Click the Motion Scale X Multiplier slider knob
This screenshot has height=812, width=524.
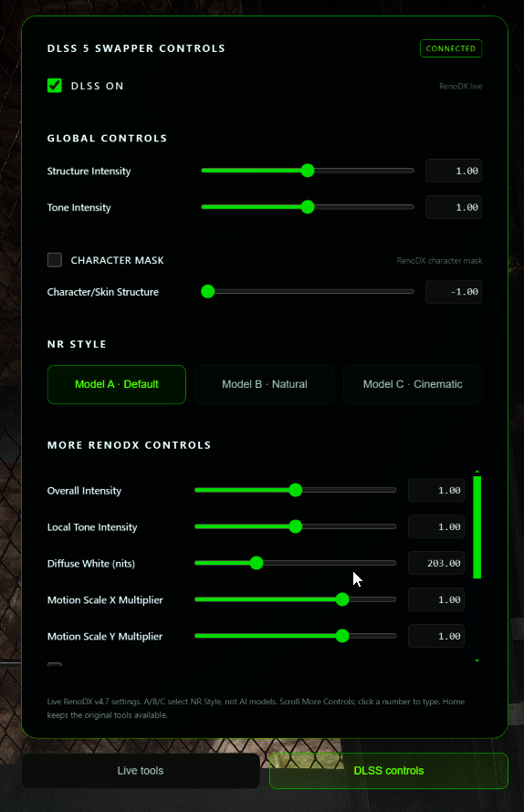tap(342, 599)
